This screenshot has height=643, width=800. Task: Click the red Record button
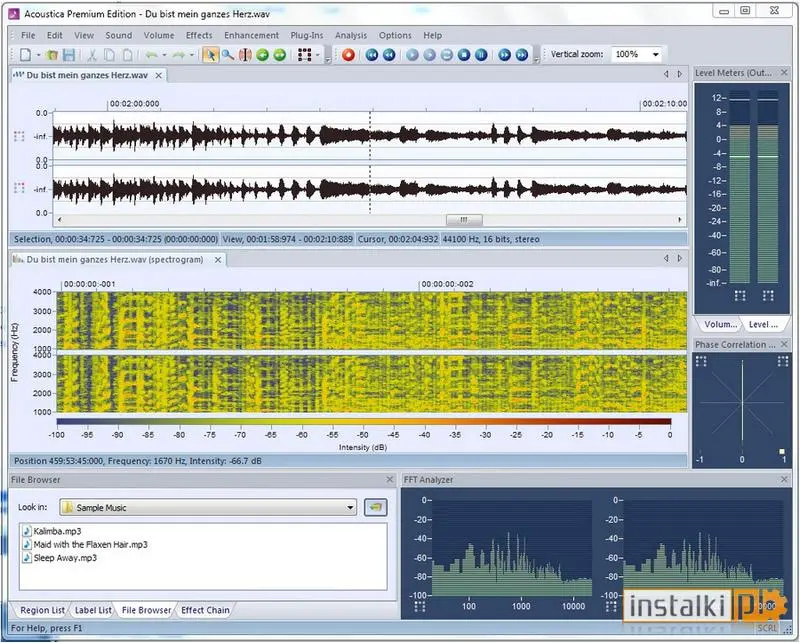[x=348, y=55]
